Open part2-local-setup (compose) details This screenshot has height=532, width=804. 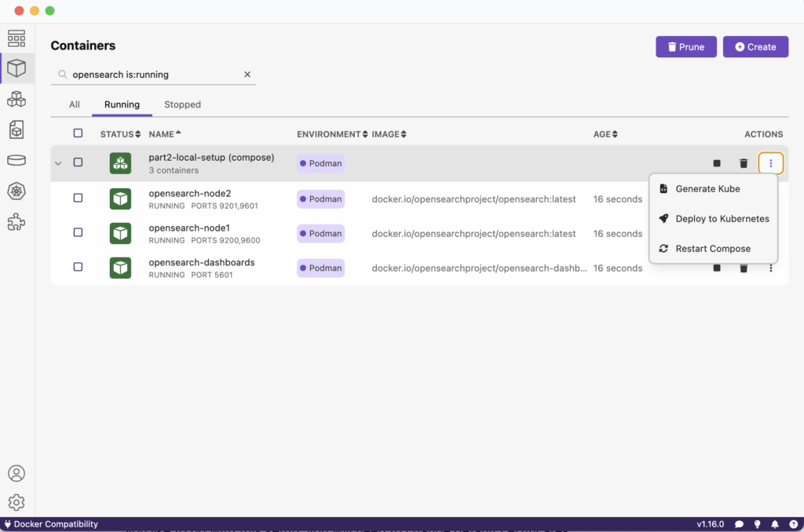(x=211, y=158)
